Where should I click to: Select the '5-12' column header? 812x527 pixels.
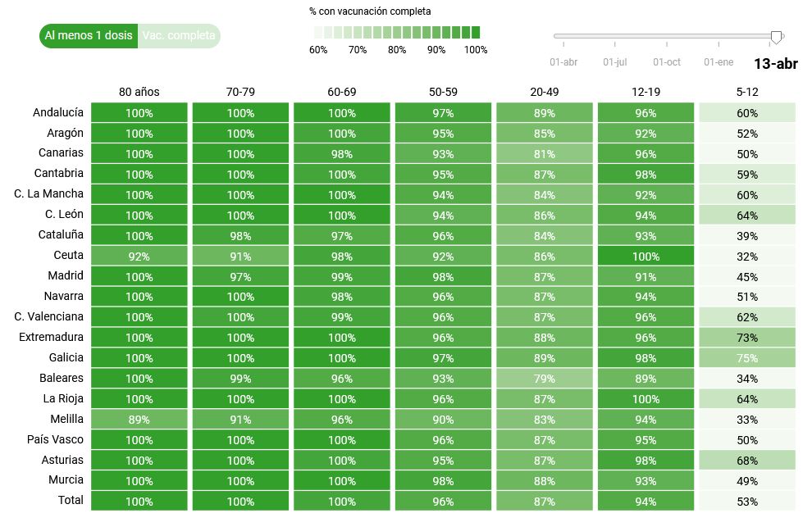pyautogui.click(x=747, y=92)
